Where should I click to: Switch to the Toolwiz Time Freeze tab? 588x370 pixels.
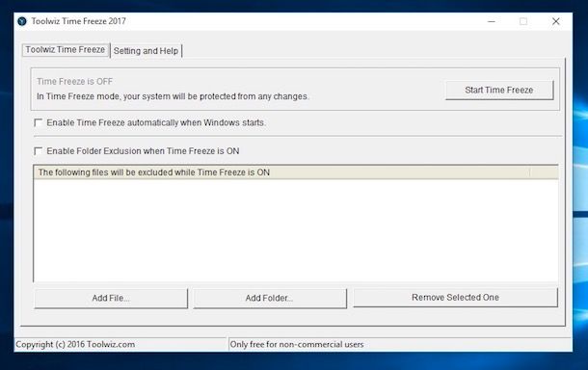coord(66,50)
